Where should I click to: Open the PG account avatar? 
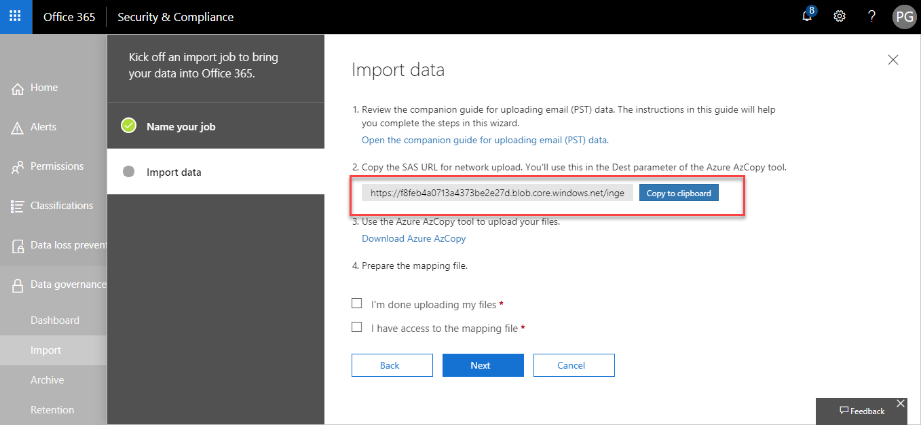point(904,17)
